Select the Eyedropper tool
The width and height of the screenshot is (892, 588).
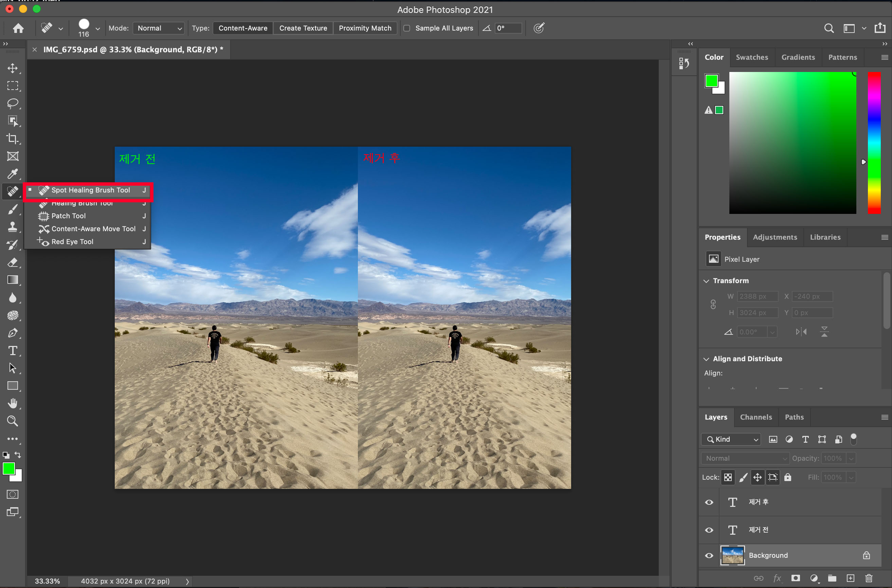point(13,173)
